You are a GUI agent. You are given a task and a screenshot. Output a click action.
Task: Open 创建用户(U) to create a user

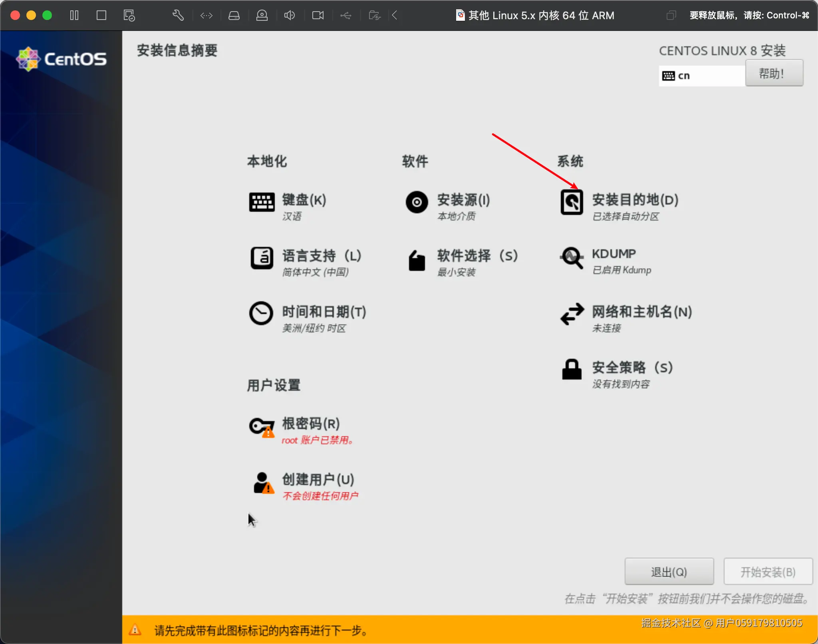(x=317, y=479)
